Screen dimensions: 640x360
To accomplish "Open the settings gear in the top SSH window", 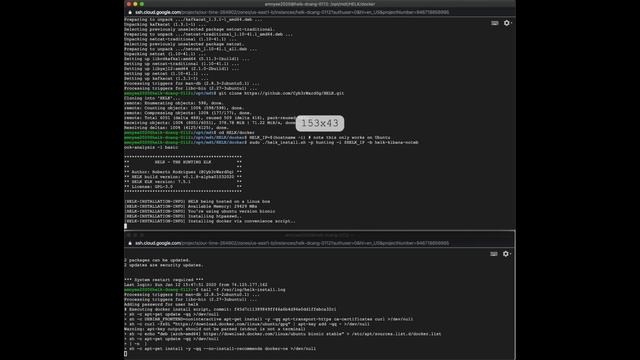I will [x=507, y=23].
